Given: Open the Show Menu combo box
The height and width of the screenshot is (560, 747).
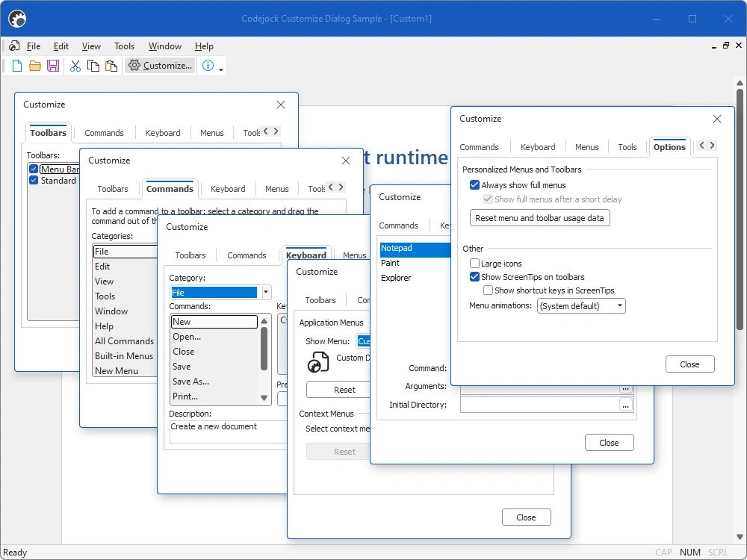Looking at the screenshot, I should (x=364, y=341).
